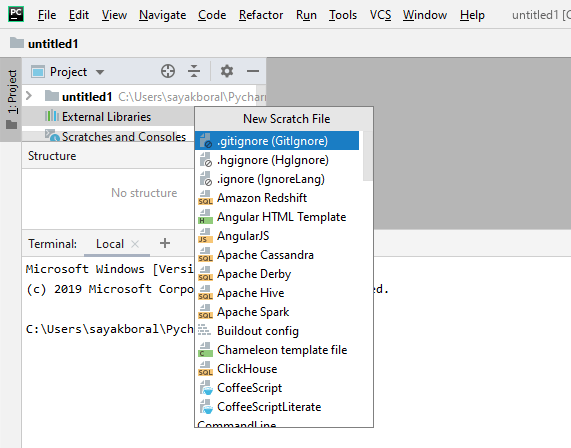Open the Edit menu

[79, 15]
